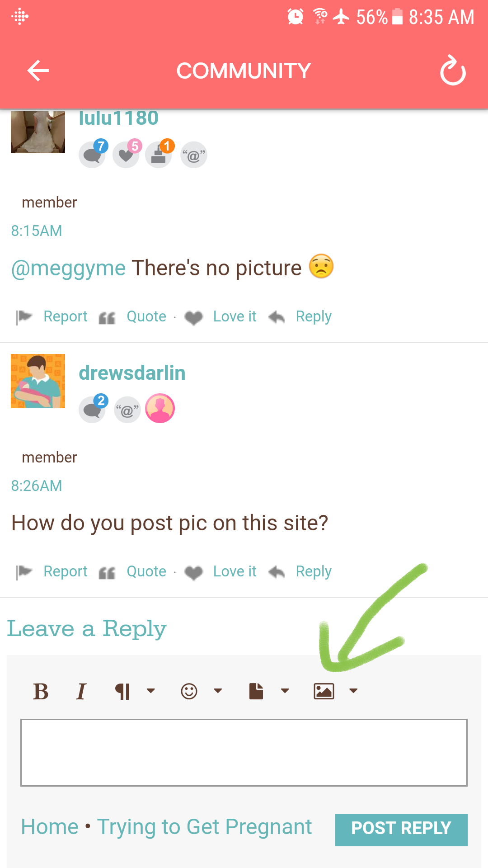
Task: Refresh the Community page
Action: click(453, 71)
